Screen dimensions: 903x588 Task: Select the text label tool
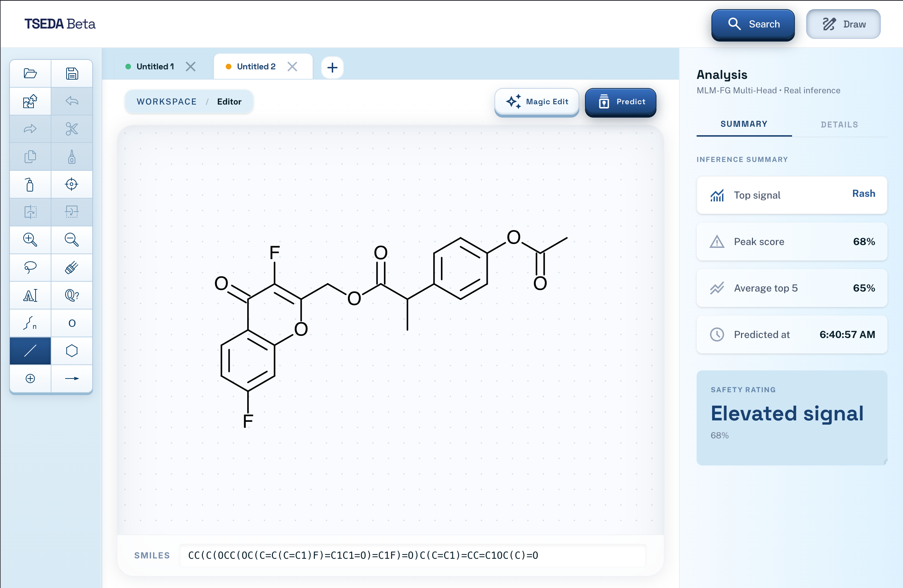coord(30,295)
